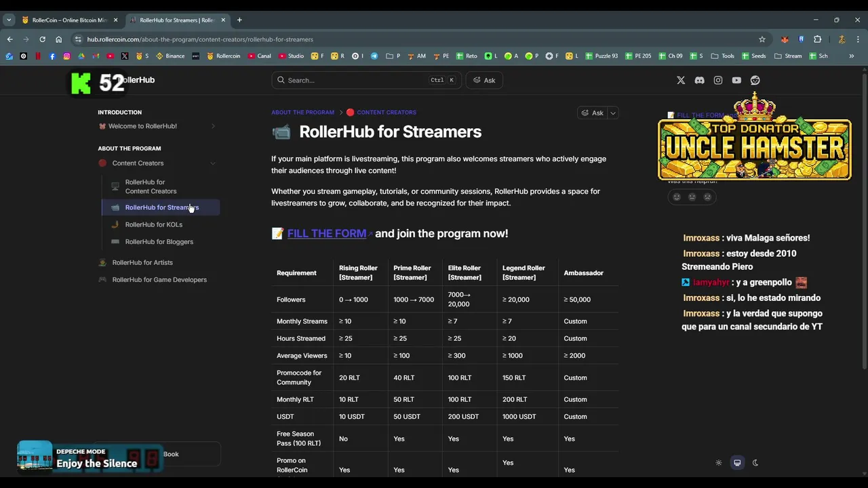Open the Welcome to RollerHub! sidebar page
The width and height of the screenshot is (868, 488).
tap(142, 126)
